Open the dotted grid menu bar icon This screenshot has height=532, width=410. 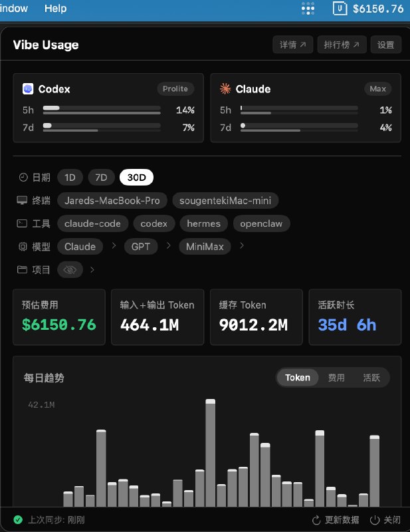308,9
